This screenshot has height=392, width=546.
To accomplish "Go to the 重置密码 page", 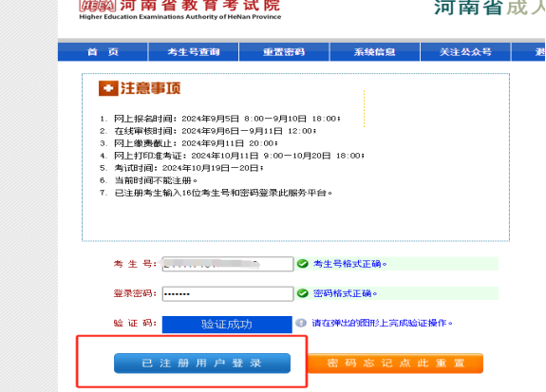I will pos(284,52).
